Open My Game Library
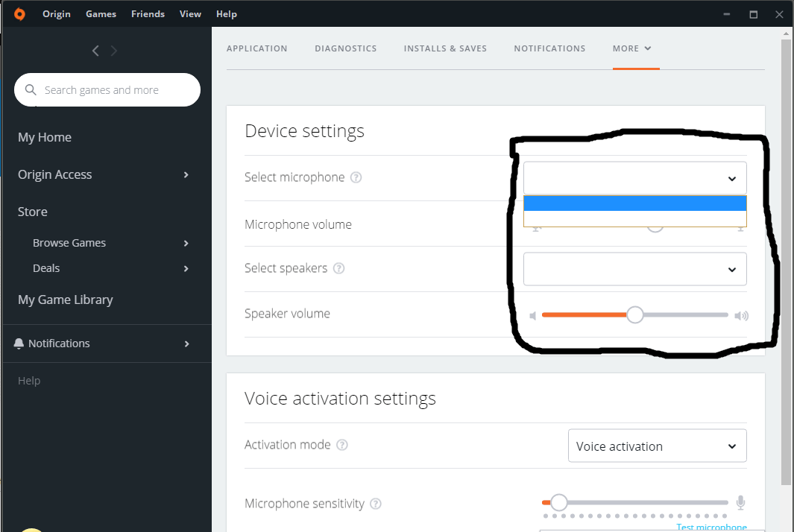Image resolution: width=794 pixels, height=532 pixels. tap(66, 300)
